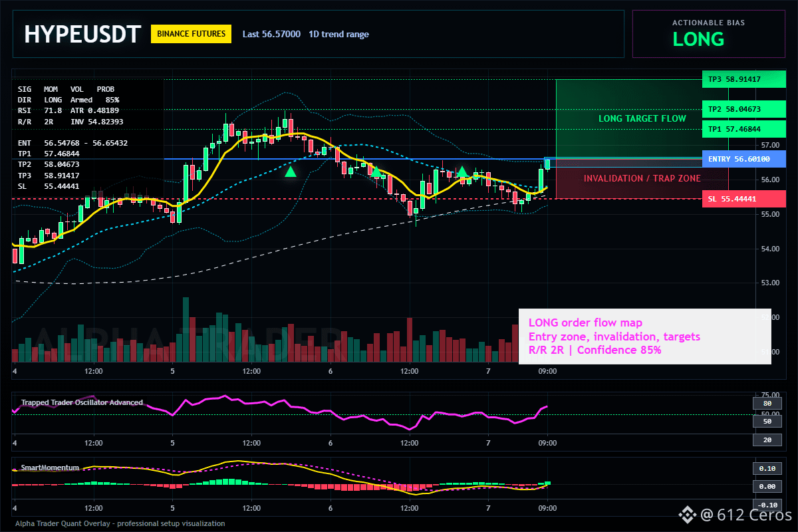Click the 1D trend range label
This screenshot has width=798, height=532.
tap(338, 34)
